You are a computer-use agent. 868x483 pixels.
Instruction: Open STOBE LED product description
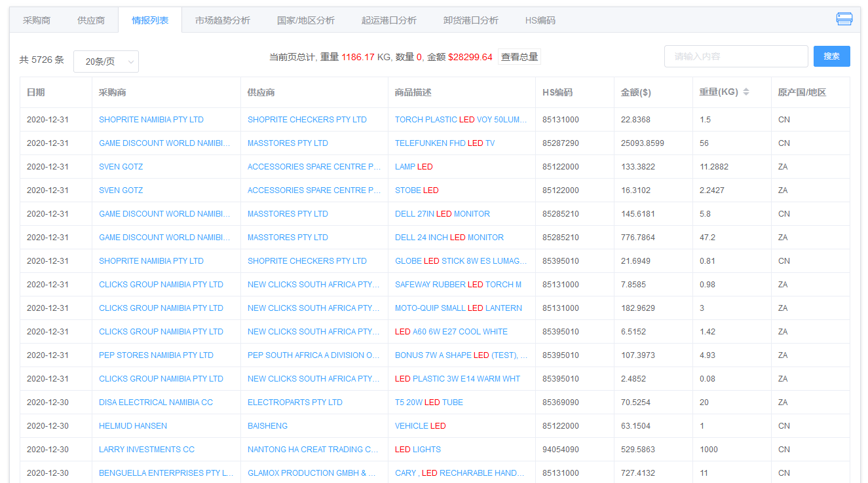coord(417,190)
